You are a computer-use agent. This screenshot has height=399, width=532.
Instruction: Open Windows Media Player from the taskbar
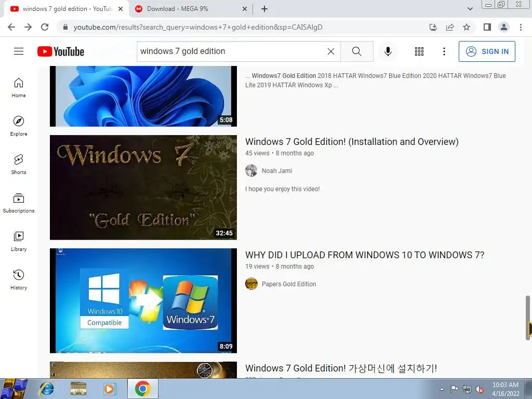pos(109,389)
